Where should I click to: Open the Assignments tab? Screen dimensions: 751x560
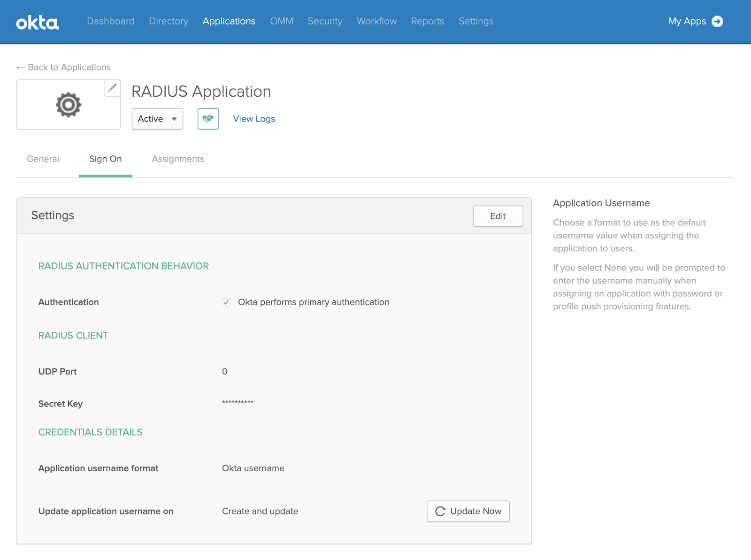coord(178,159)
